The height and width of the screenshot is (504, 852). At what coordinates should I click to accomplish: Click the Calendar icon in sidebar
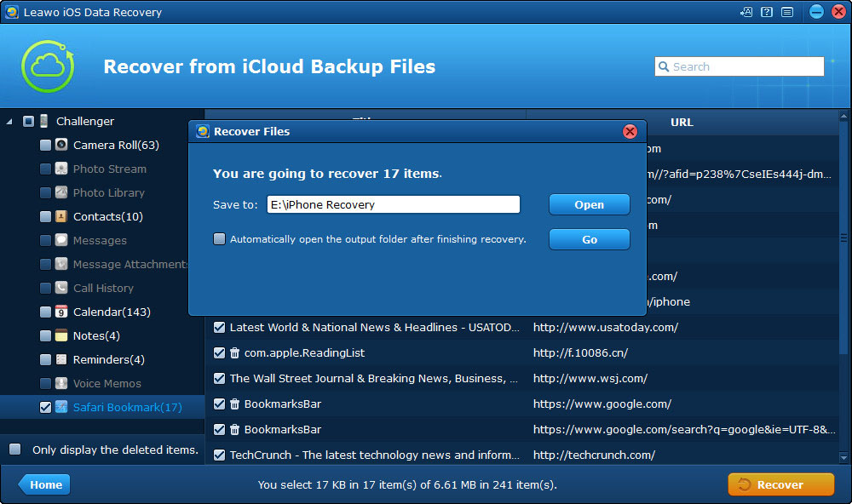click(x=61, y=312)
